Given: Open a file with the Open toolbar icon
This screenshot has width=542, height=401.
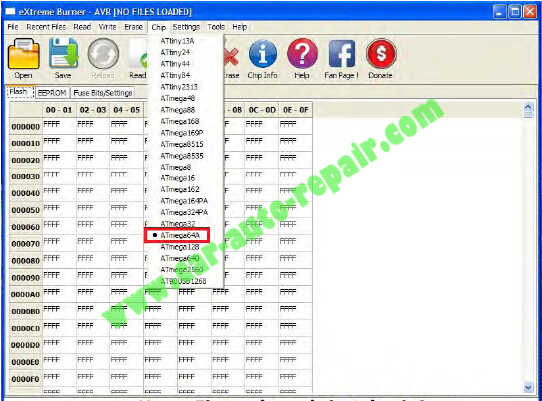Looking at the screenshot, I should [x=24, y=58].
